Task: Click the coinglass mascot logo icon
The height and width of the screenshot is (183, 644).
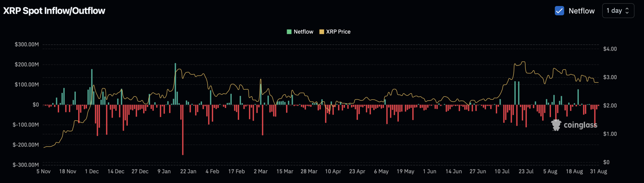Action: click(556, 125)
